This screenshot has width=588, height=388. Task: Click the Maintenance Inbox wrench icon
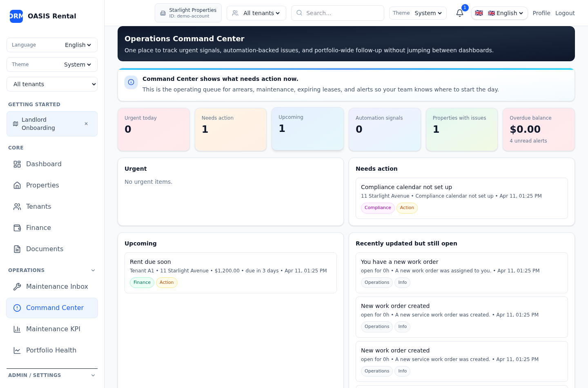point(17,287)
